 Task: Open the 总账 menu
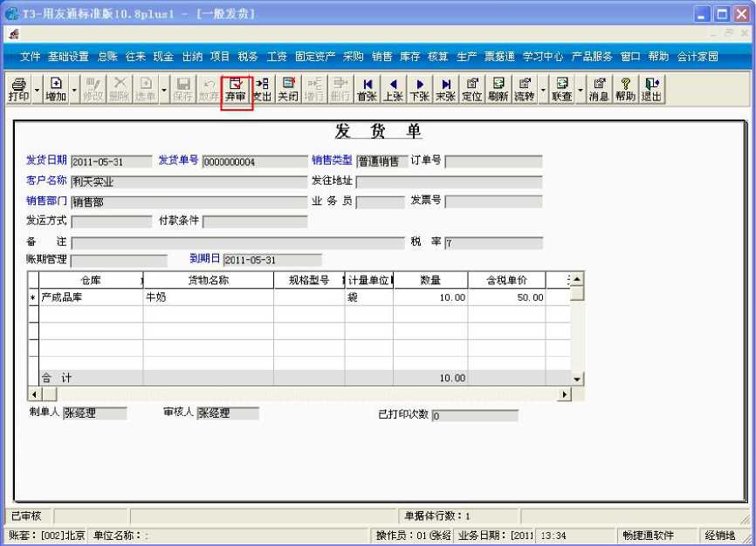click(x=107, y=57)
